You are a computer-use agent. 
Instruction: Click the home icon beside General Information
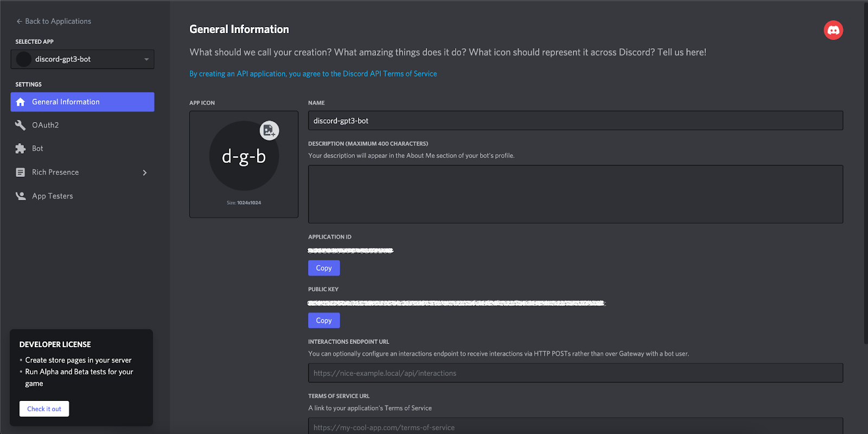pos(21,102)
